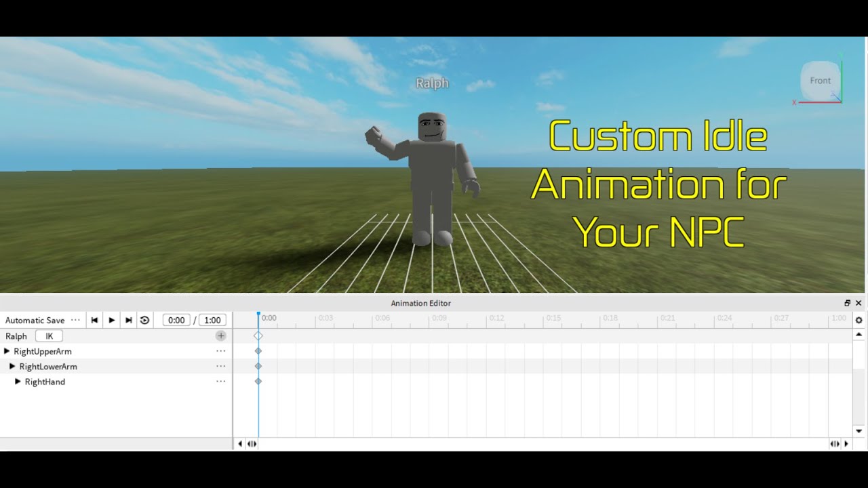
Task: Expand the RightLowerArm track
Action: (12, 366)
